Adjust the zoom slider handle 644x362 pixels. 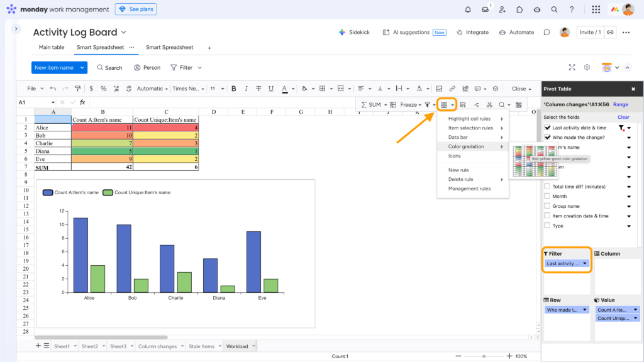484,356
